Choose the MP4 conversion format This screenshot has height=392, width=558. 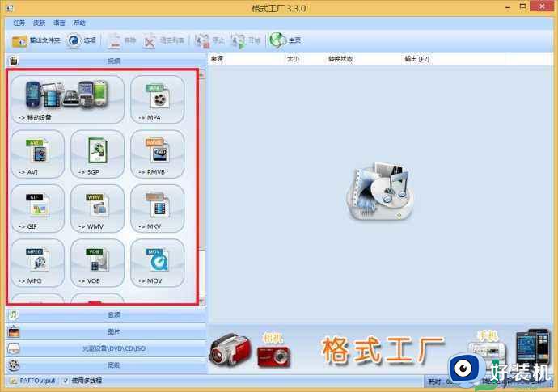[x=157, y=99]
